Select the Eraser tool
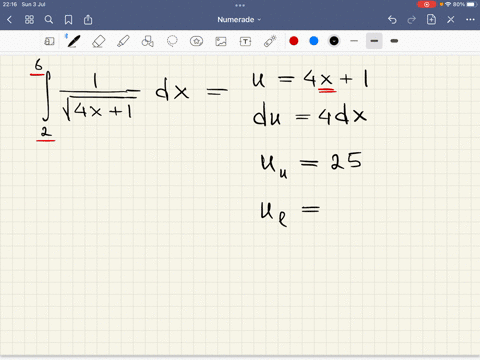The height and width of the screenshot is (360, 480). tap(99, 41)
